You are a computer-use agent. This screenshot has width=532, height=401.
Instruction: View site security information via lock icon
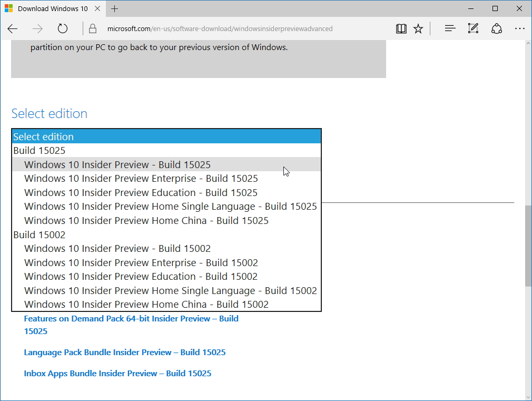[93, 28]
